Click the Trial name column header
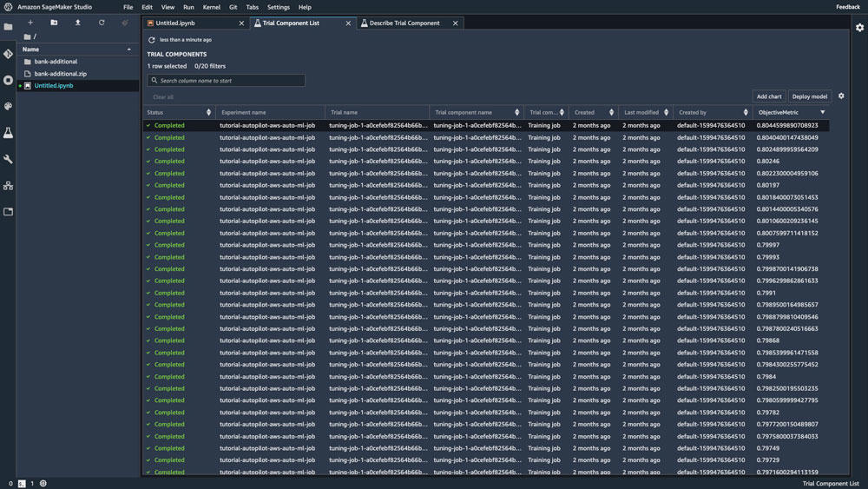The height and width of the screenshot is (489, 868). click(344, 112)
